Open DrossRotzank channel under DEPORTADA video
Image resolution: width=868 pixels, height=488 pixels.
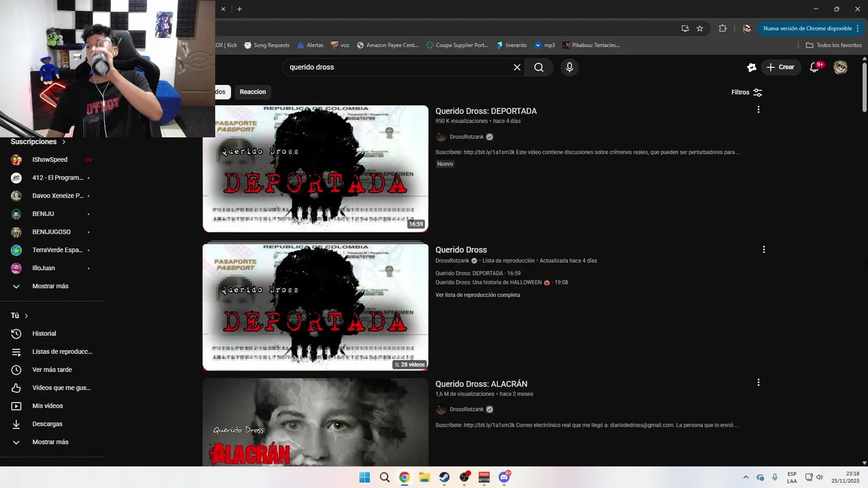coord(467,137)
